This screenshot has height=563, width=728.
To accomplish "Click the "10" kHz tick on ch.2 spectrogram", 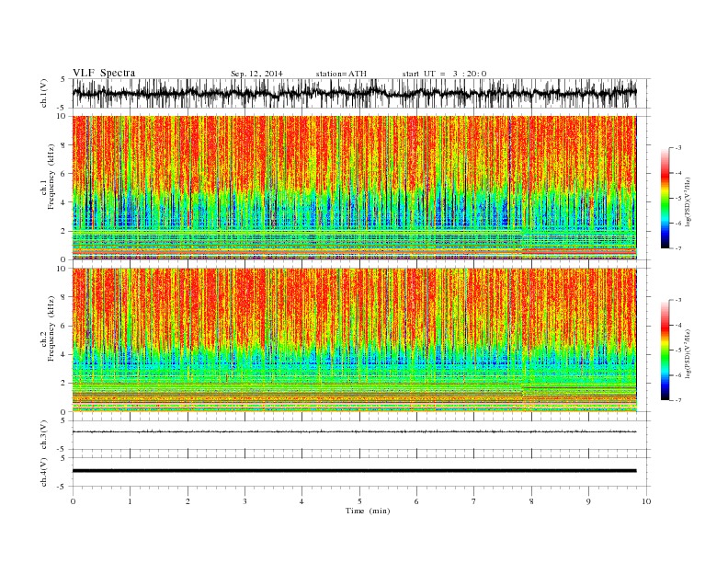I will point(63,269).
